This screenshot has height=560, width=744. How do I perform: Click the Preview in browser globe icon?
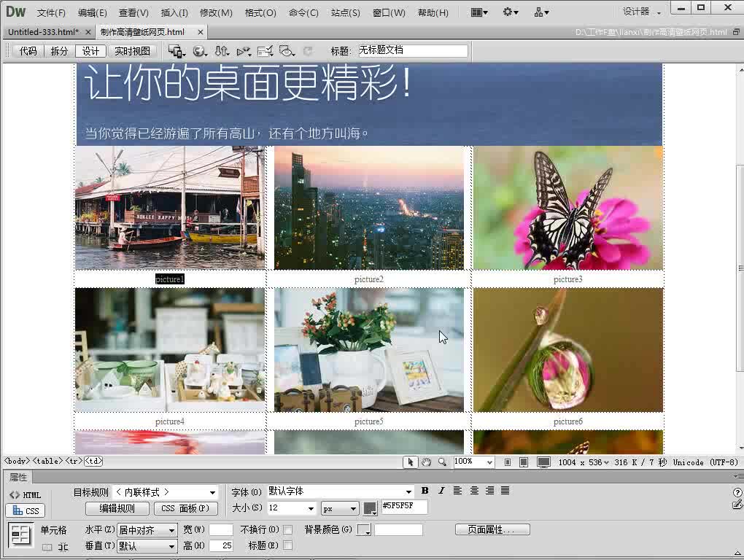tap(198, 51)
